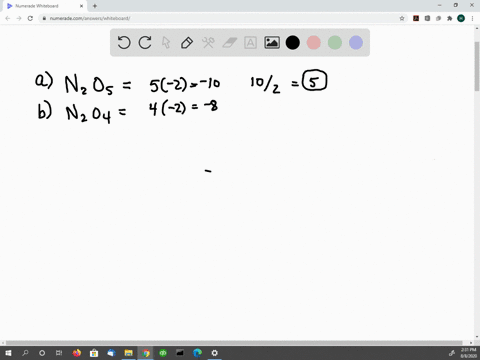The width and height of the screenshot is (480, 360).
Task: Open the crossed tools settings icon
Action: [x=208, y=43]
